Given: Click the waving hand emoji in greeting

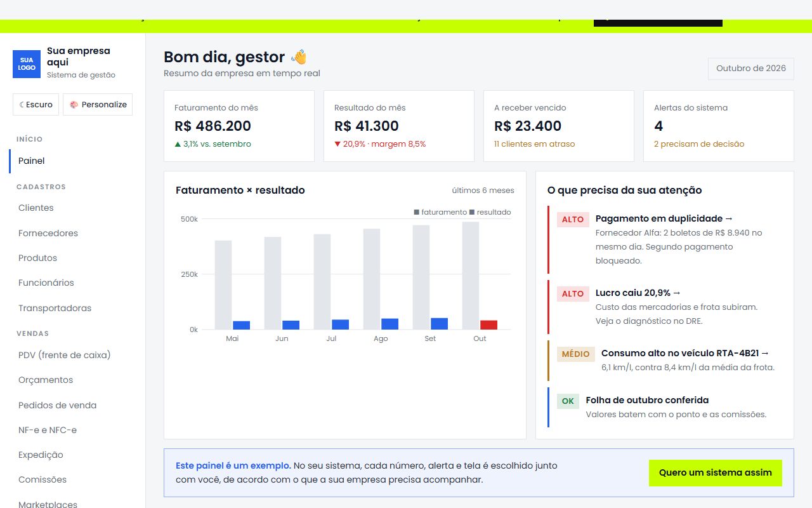Looking at the screenshot, I should point(299,57).
